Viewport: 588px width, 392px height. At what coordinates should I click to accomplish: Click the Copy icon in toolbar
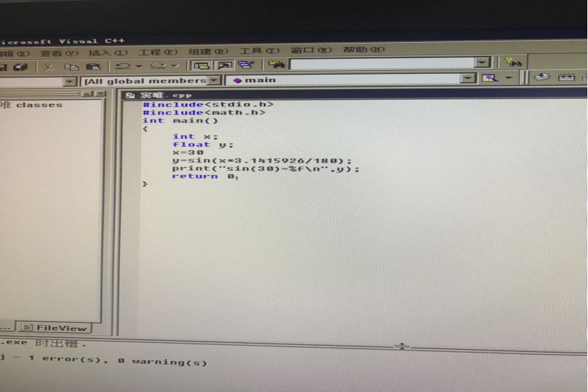coord(71,67)
